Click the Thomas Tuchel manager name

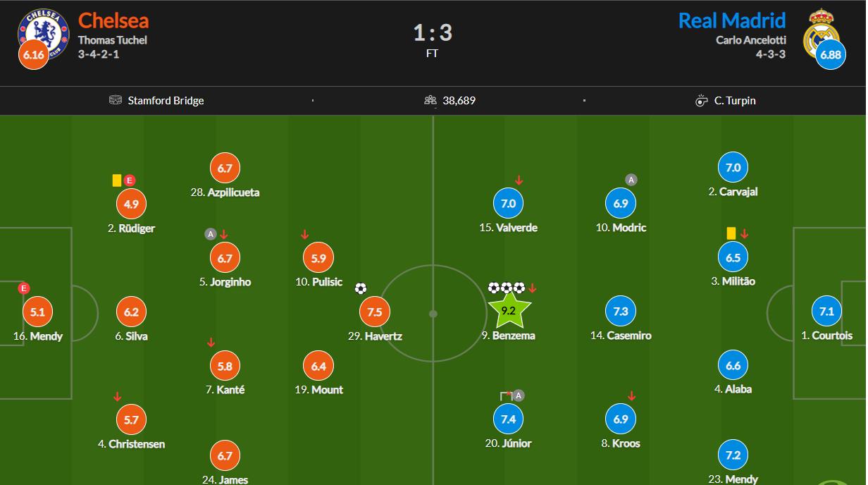[113, 40]
